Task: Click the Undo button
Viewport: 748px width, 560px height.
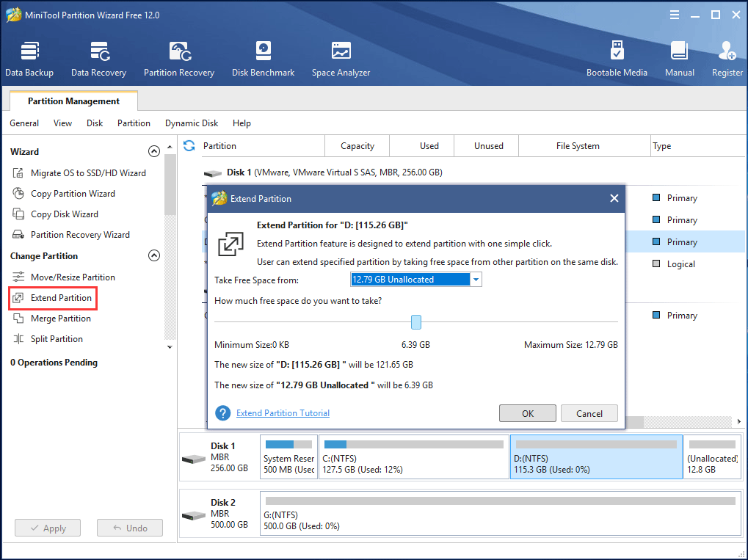Action: [130, 528]
